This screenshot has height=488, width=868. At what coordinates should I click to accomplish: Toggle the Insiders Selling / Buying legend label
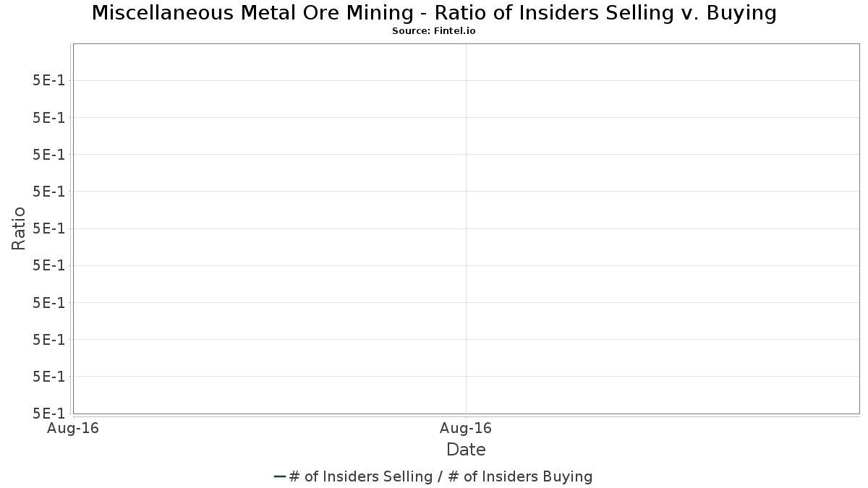coord(440,476)
